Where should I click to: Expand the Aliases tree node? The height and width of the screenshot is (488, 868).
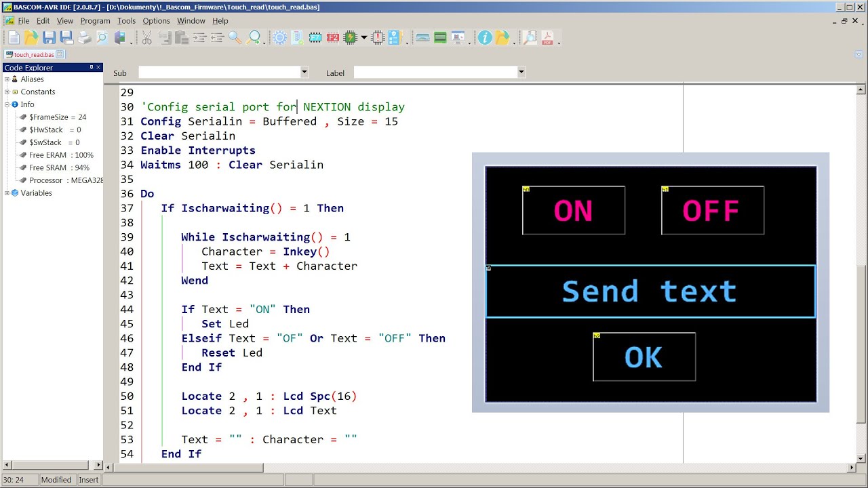(7, 79)
